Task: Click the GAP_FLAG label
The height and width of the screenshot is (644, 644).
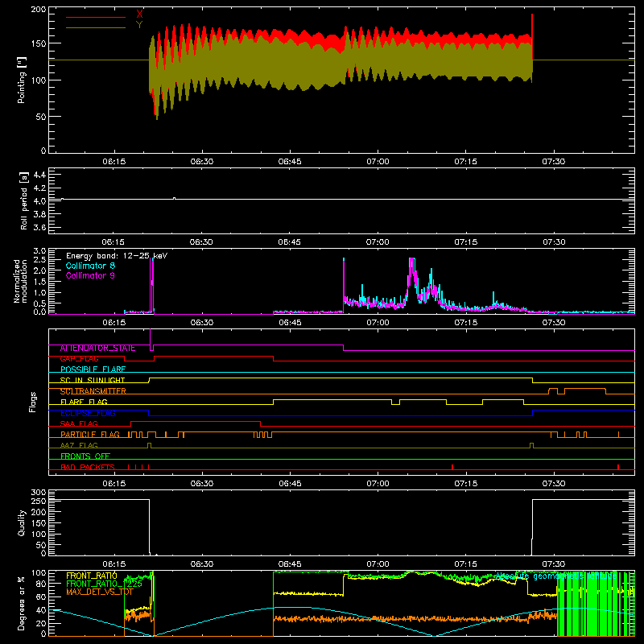Action: click(79, 359)
